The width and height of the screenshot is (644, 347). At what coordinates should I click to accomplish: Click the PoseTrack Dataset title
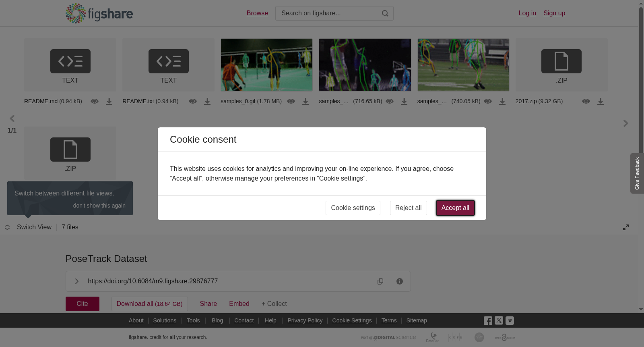click(106, 259)
